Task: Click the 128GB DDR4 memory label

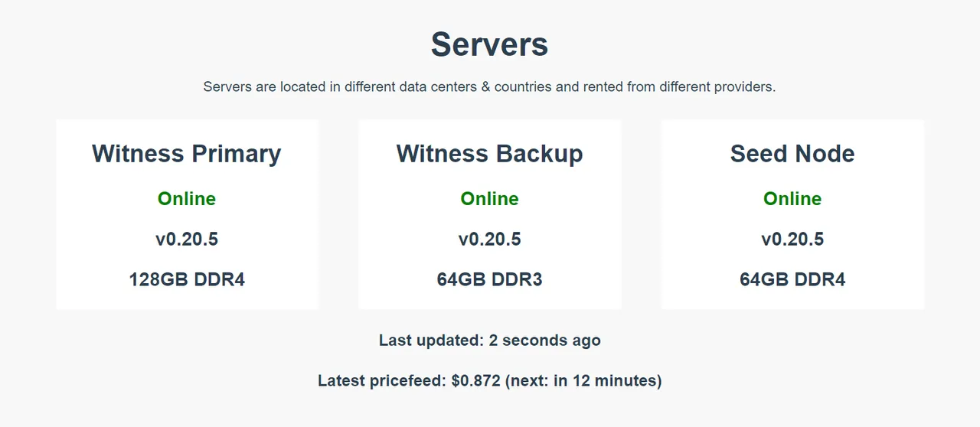Action: click(187, 279)
